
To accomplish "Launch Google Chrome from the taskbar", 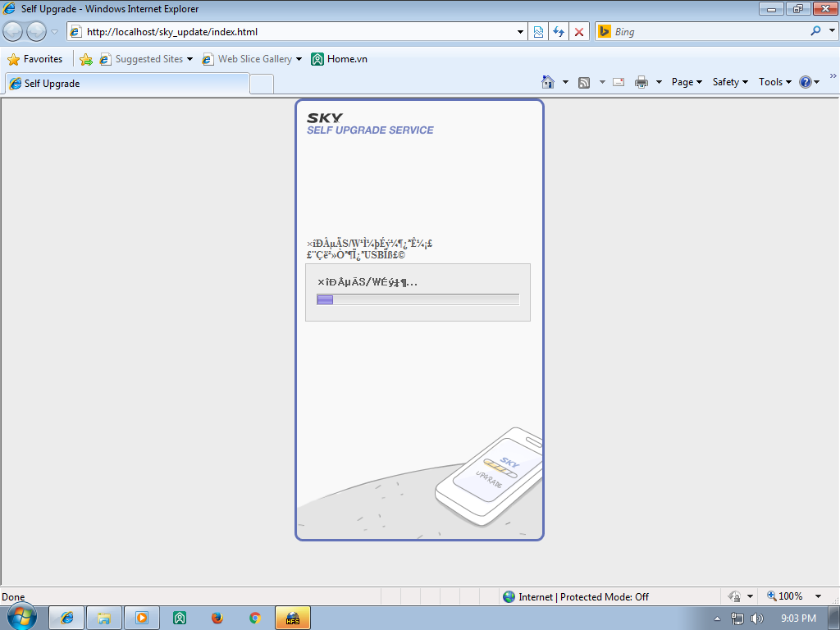I will point(255,619).
